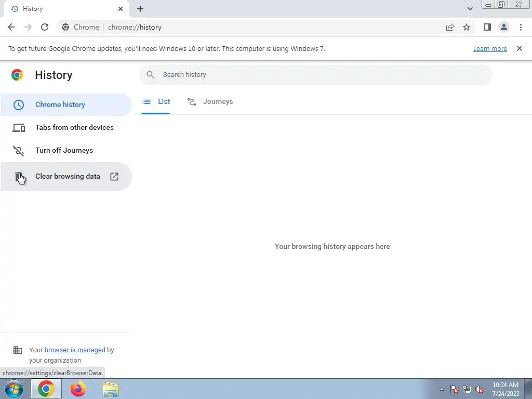Click the Chrome logo beside History
Image resolution: width=532 pixels, height=399 pixels.
[x=17, y=75]
